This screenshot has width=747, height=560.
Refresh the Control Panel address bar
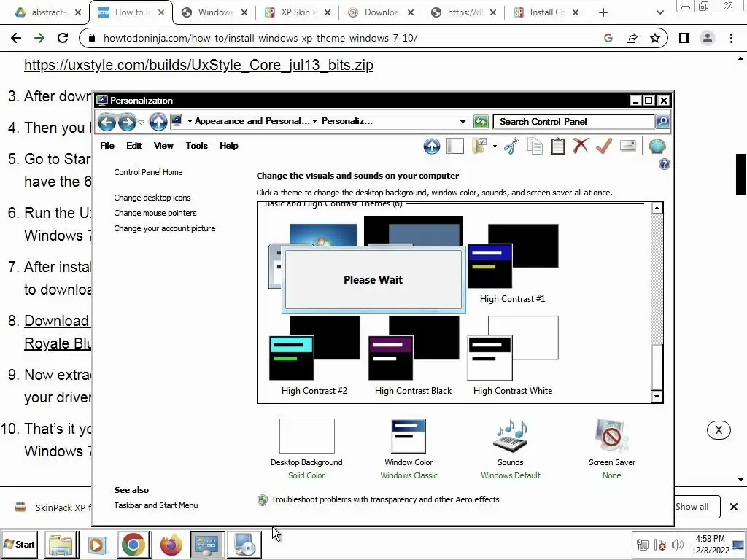(481, 122)
